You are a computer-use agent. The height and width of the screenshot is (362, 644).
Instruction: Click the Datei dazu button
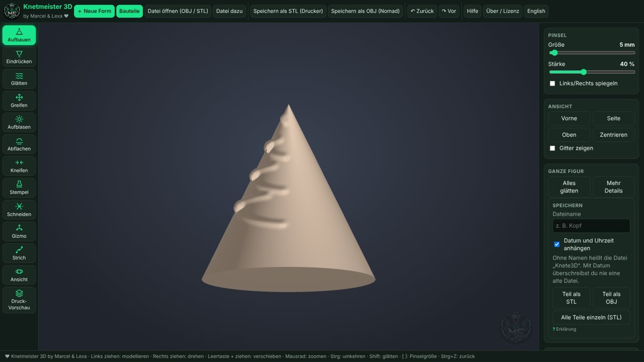click(229, 11)
